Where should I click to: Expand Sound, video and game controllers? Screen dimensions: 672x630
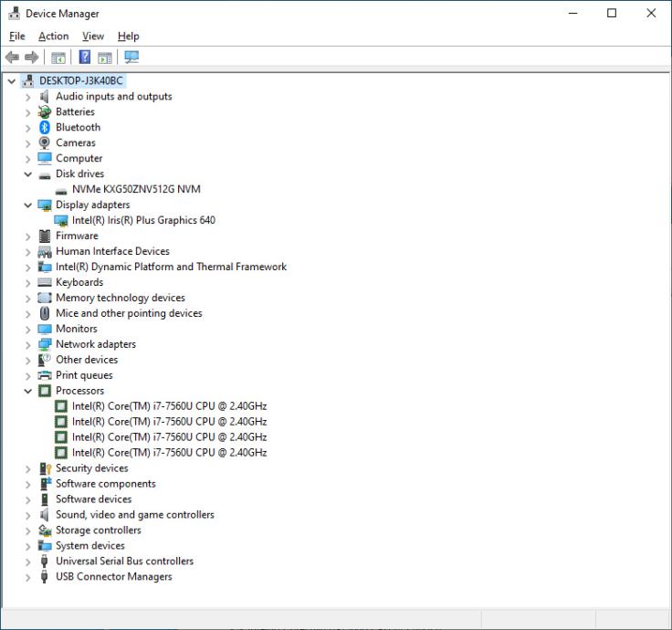28,515
